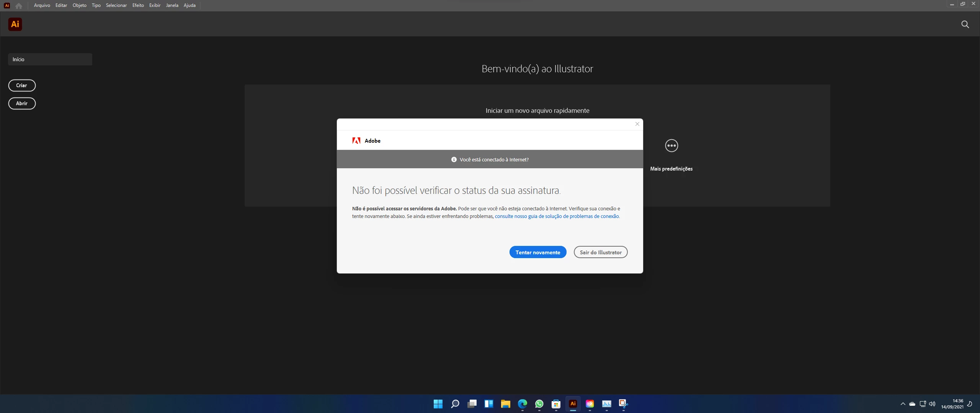
Task: Click the Criar button in sidebar
Action: (22, 86)
